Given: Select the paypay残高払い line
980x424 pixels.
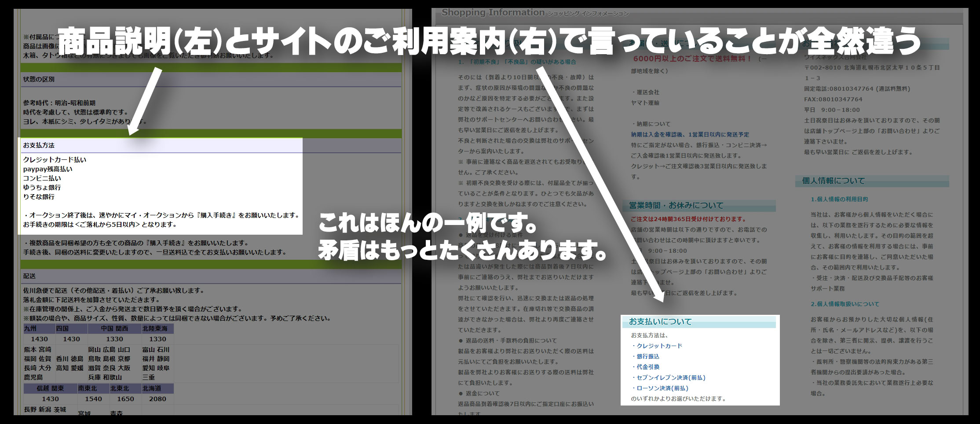Looking at the screenshot, I should coord(48,169).
